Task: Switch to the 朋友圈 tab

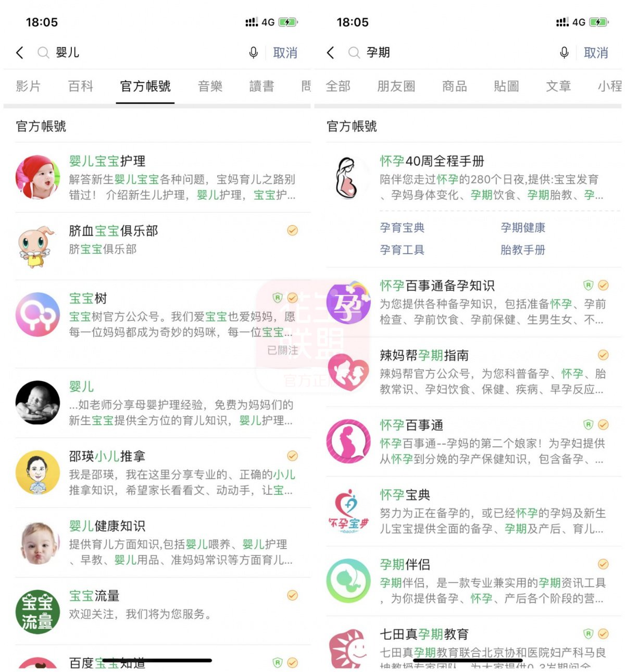Action: (x=396, y=86)
